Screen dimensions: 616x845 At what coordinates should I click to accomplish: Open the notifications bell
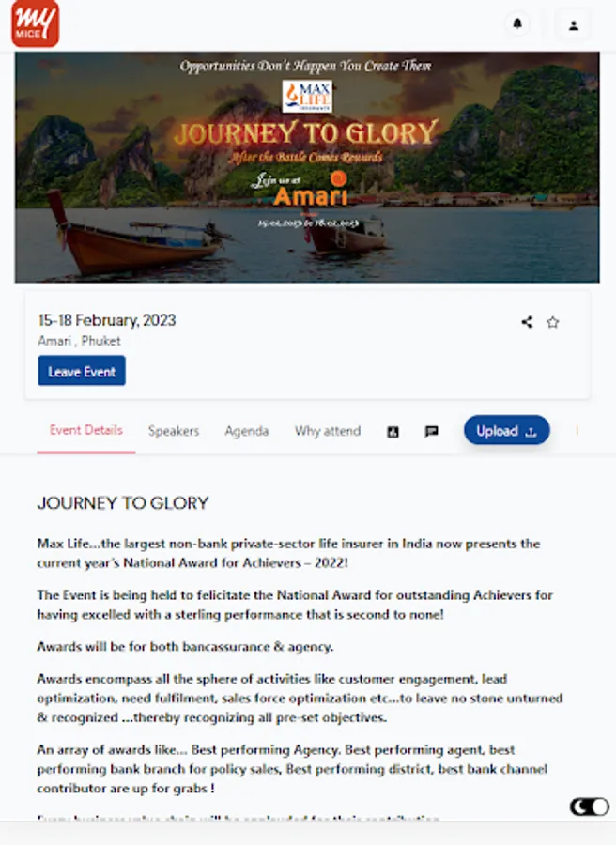(x=517, y=25)
